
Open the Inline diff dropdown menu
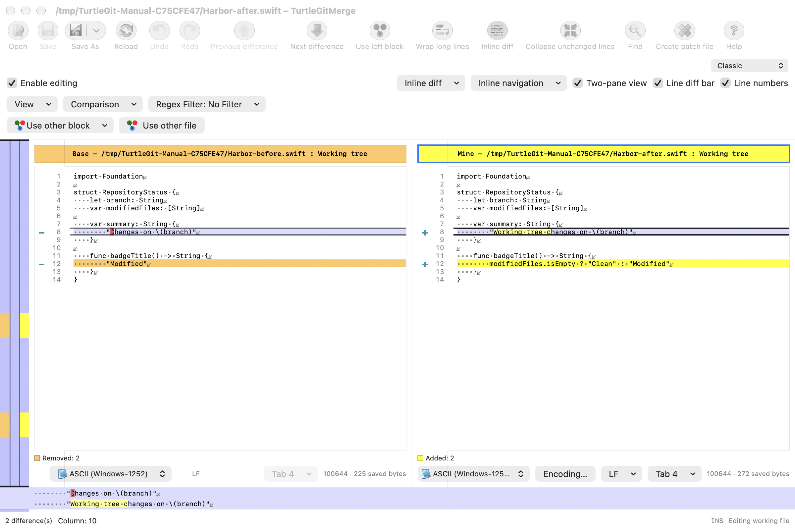click(431, 83)
